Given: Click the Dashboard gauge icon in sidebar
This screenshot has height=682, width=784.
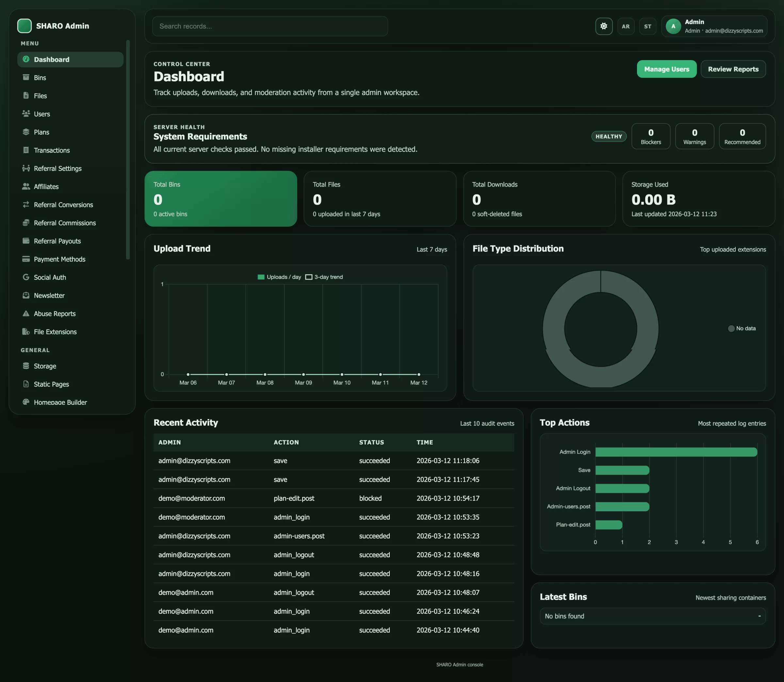Looking at the screenshot, I should click(26, 59).
